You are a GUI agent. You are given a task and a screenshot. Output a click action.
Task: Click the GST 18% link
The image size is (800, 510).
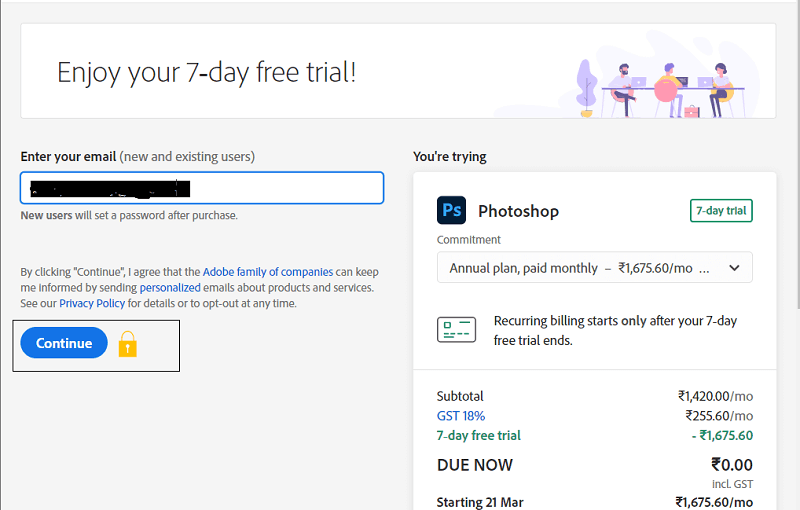(460, 416)
